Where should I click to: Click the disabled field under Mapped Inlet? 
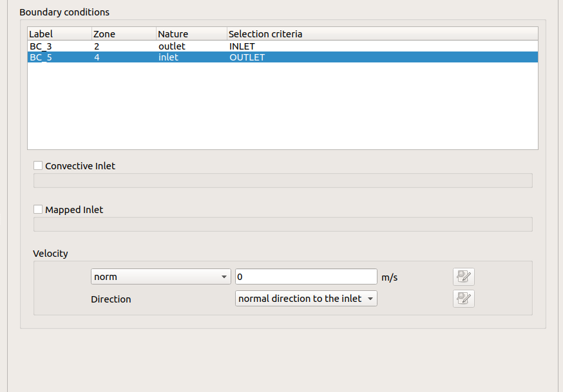283,224
